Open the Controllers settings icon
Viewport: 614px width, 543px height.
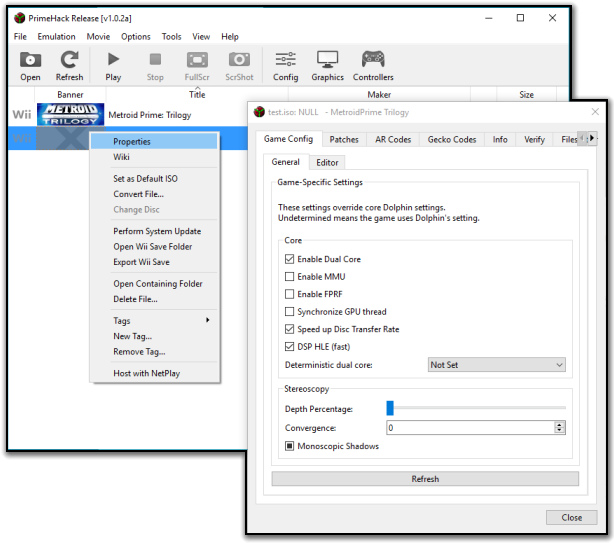tap(373, 66)
